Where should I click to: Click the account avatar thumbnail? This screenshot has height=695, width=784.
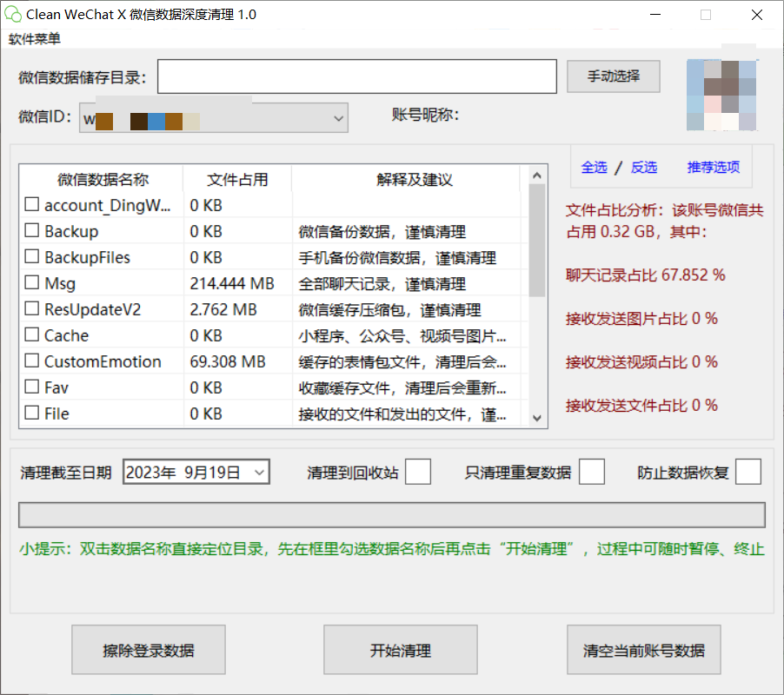click(722, 95)
